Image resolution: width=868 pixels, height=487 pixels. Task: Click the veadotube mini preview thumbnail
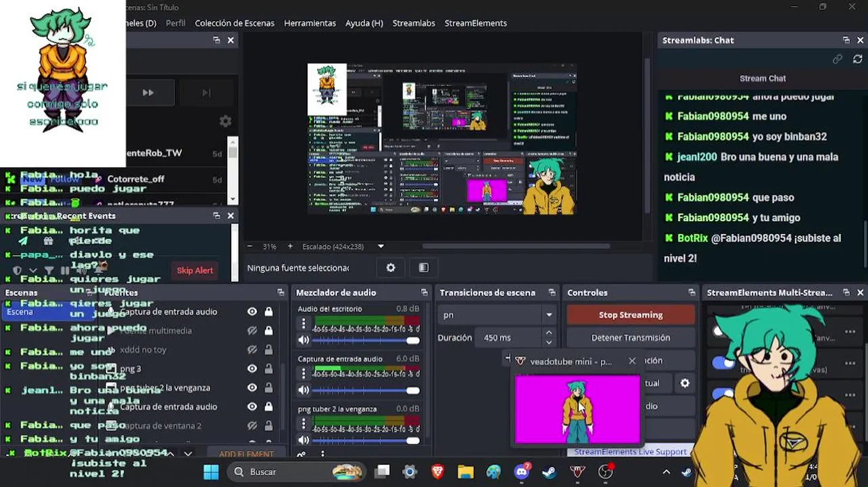pyautogui.click(x=577, y=410)
